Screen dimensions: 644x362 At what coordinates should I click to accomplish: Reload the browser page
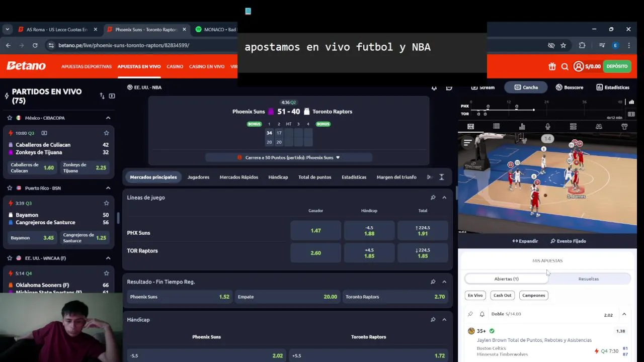click(35, 45)
